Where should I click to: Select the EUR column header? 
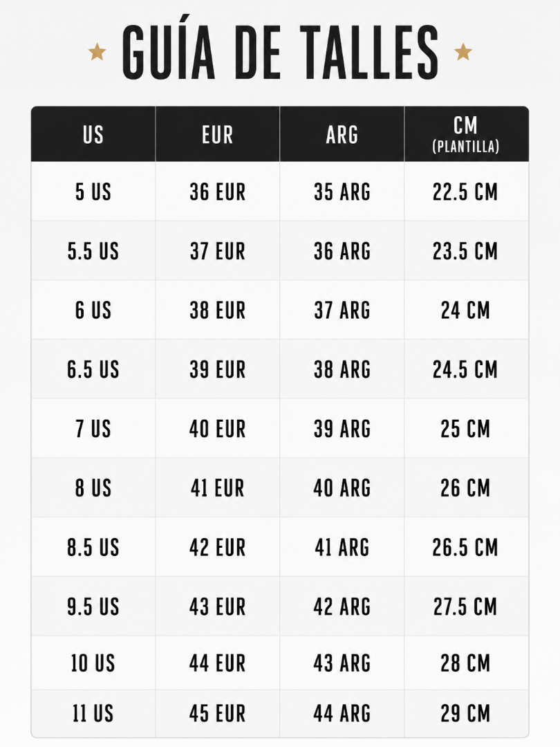pos(218,134)
